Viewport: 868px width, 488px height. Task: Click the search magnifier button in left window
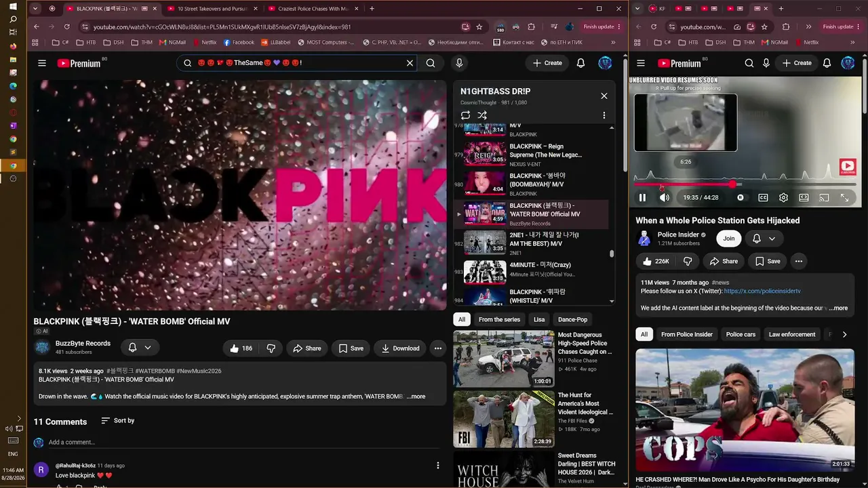point(431,63)
